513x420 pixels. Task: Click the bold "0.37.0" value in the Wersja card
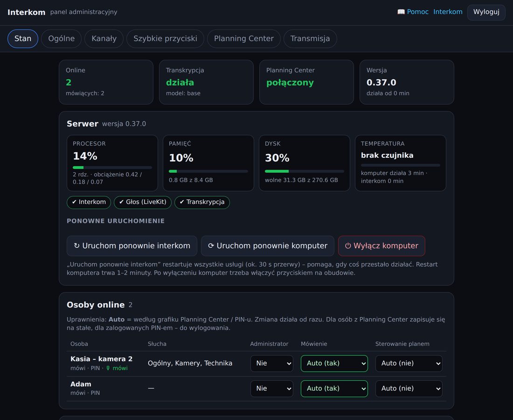tap(381, 83)
